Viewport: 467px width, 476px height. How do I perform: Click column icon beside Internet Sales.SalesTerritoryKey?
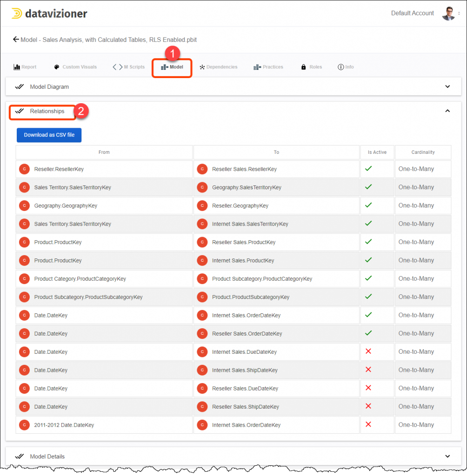202,224
